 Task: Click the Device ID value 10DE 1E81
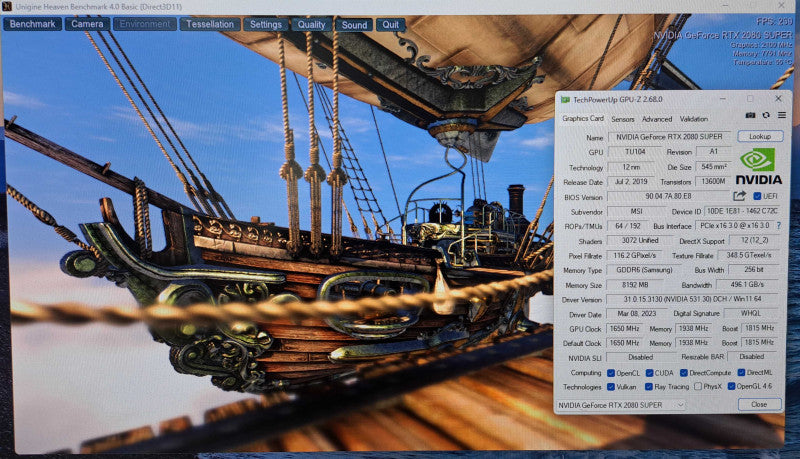742,211
